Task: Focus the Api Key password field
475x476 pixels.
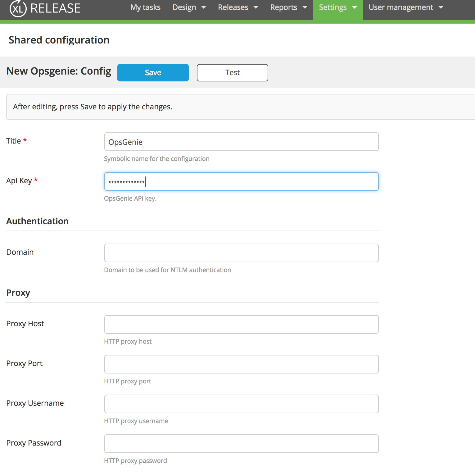Action: (242, 181)
